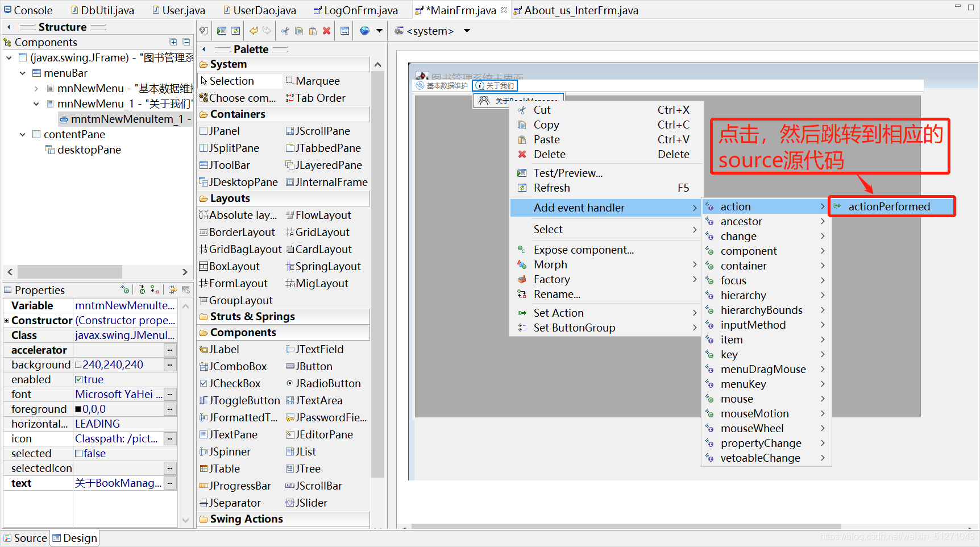Image resolution: width=980 pixels, height=547 pixels.
Task: Click the red X Delete icon in the toolbar
Action: (326, 31)
